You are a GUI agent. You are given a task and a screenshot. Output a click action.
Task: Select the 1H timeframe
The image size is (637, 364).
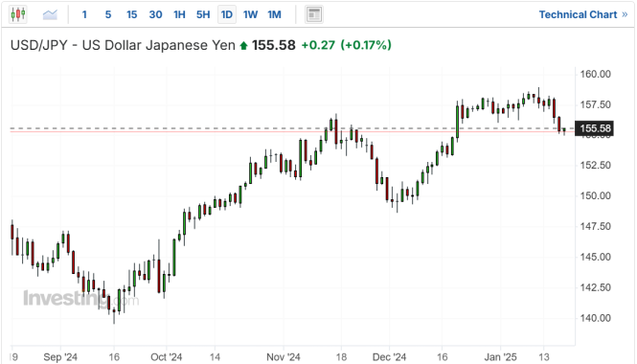pos(179,15)
